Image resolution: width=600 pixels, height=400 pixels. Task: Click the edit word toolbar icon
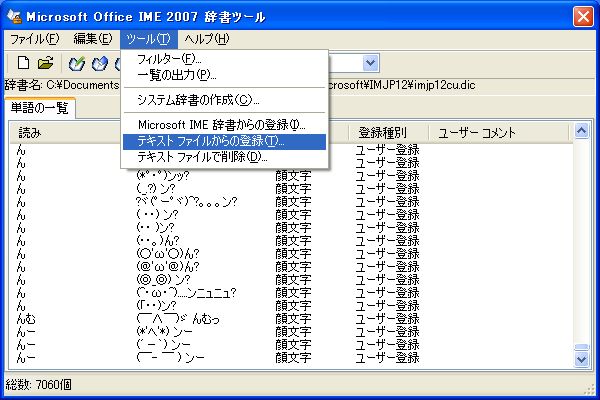[x=100, y=63]
